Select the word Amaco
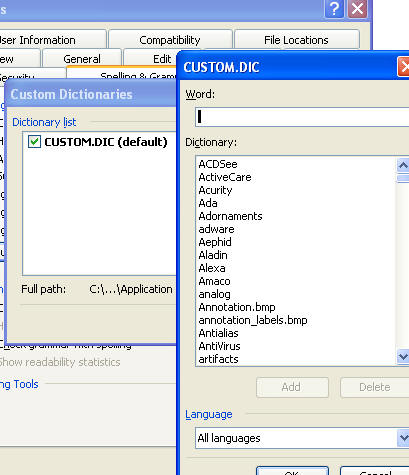Image resolution: width=409 pixels, height=475 pixels. pyautogui.click(x=214, y=281)
